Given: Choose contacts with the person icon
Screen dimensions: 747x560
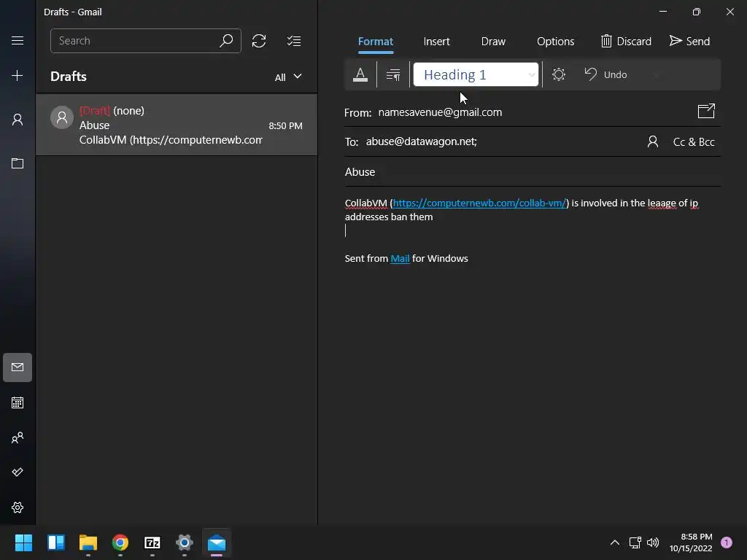Looking at the screenshot, I should (653, 141).
